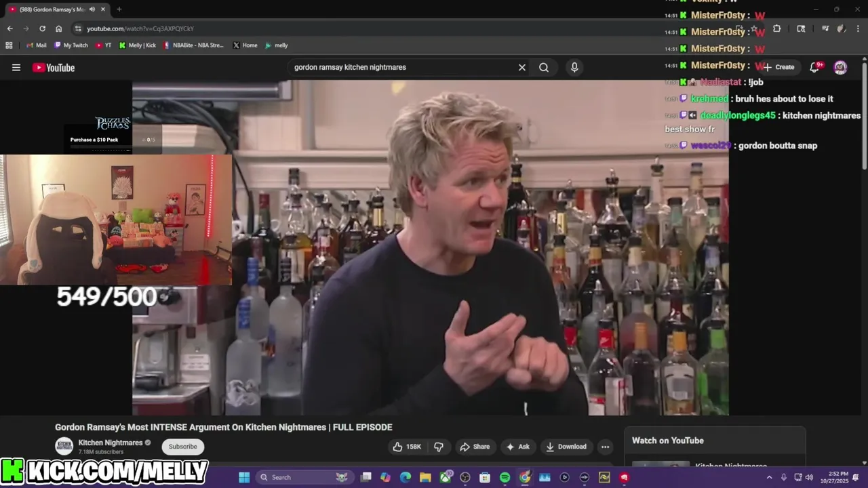Open the YT bookmark
This screenshot has width=868, height=488.
pos(103,45)
